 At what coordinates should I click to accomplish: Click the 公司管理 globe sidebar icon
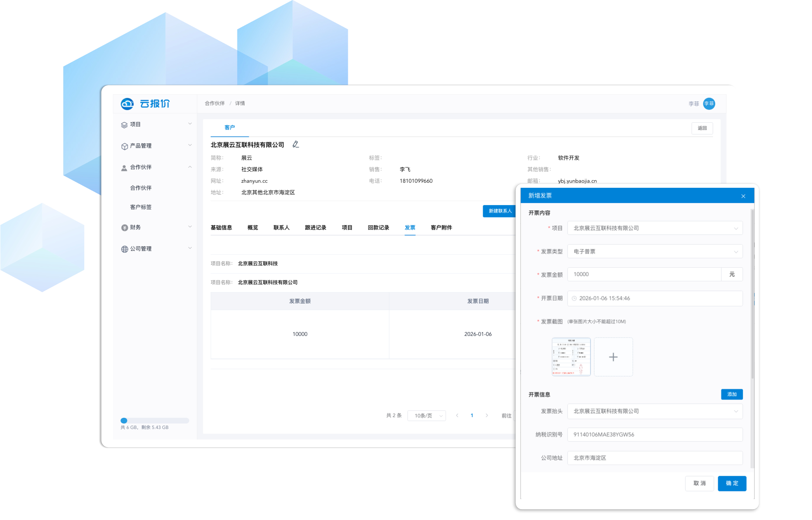124,249
